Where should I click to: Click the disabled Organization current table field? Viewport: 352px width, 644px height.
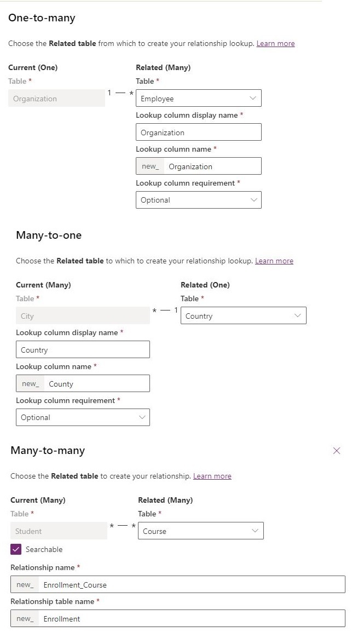[56, 99]
